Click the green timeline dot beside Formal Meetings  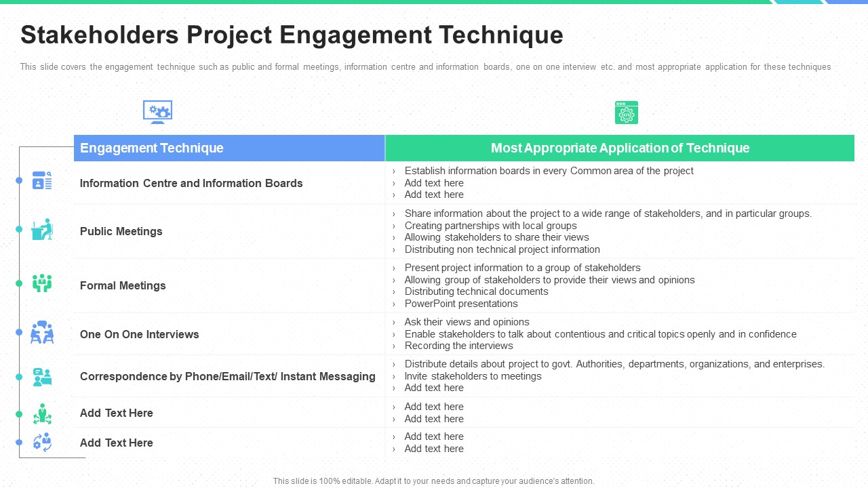click(19, 283)
